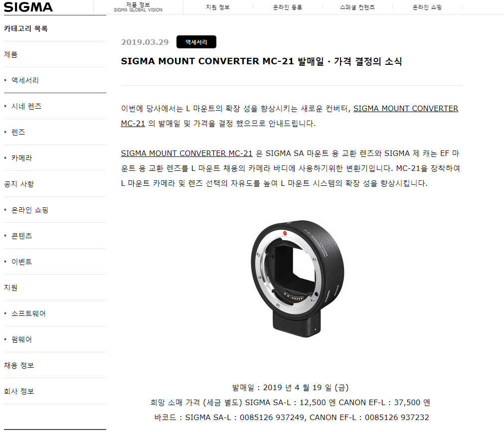The width and height of the screenshot is (504, 432).
Task: Select 액세서리 in the sidebar category list
Action: tap(25, 80)
